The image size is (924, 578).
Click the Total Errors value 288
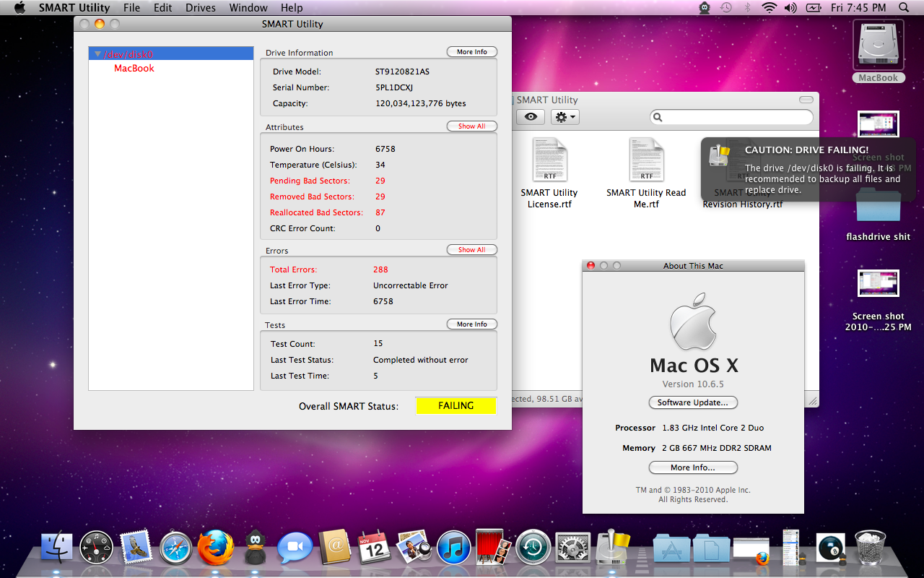380,269
